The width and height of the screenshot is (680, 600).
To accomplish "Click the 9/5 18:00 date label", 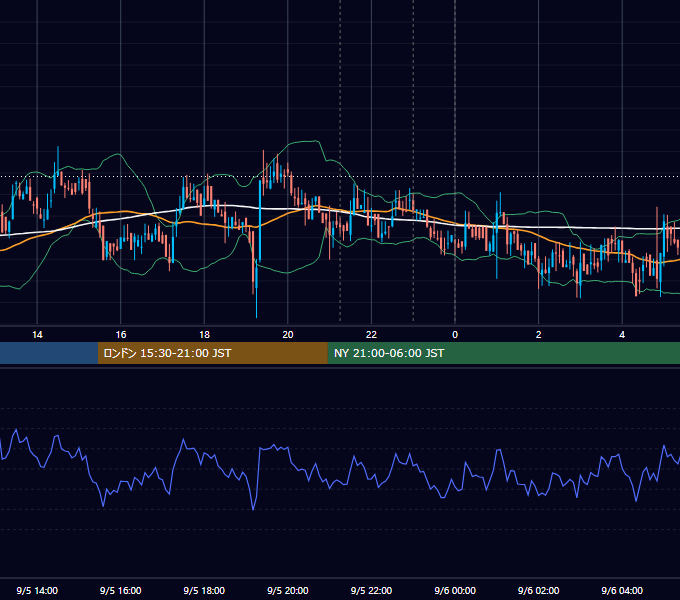I will coord(204,590).
